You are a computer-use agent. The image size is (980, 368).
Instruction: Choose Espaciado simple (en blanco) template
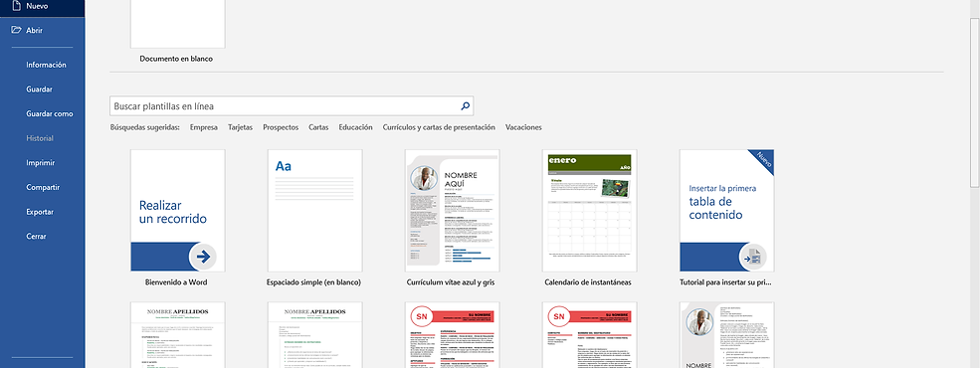(x=315, y=211)
